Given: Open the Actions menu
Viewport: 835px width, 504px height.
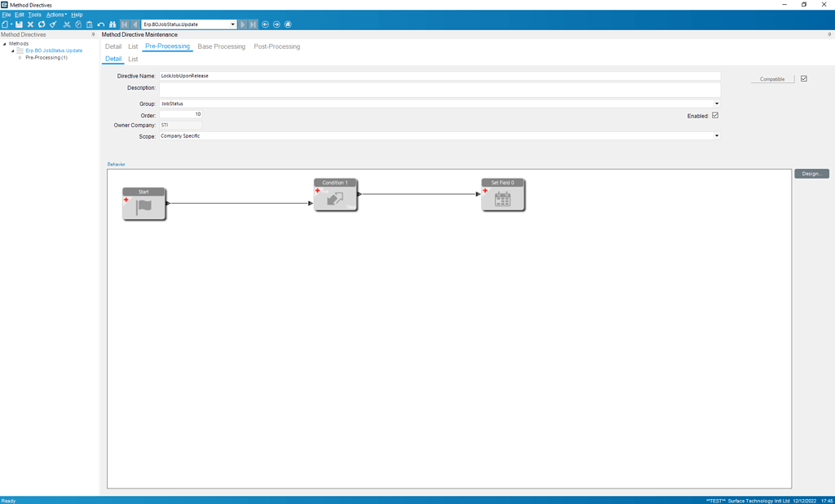Looking at the screenshot, I should [x=54, y=14].
